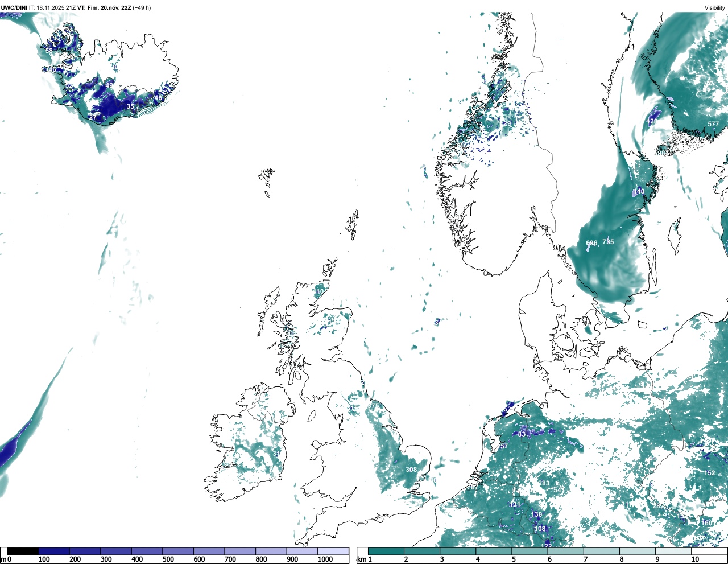Click the '49' value in central Iceland
The width and height of the screenshot is (728, 564).
(109, 85)
